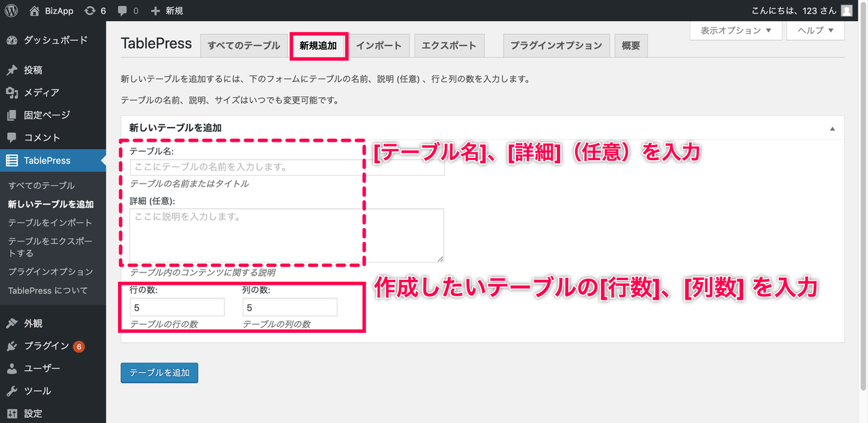Viewport: 868px width, 423px height.
Task: Click the 設定 settings icon
Action: tap(12, 414)
